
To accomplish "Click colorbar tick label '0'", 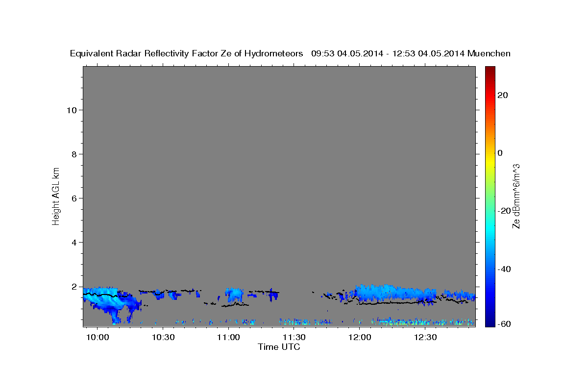I will 501,153.
